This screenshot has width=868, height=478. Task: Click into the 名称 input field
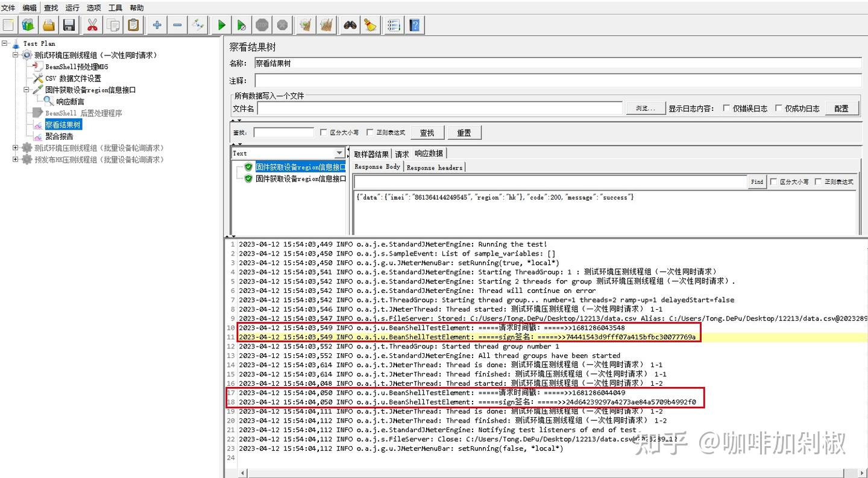[558, 63]
